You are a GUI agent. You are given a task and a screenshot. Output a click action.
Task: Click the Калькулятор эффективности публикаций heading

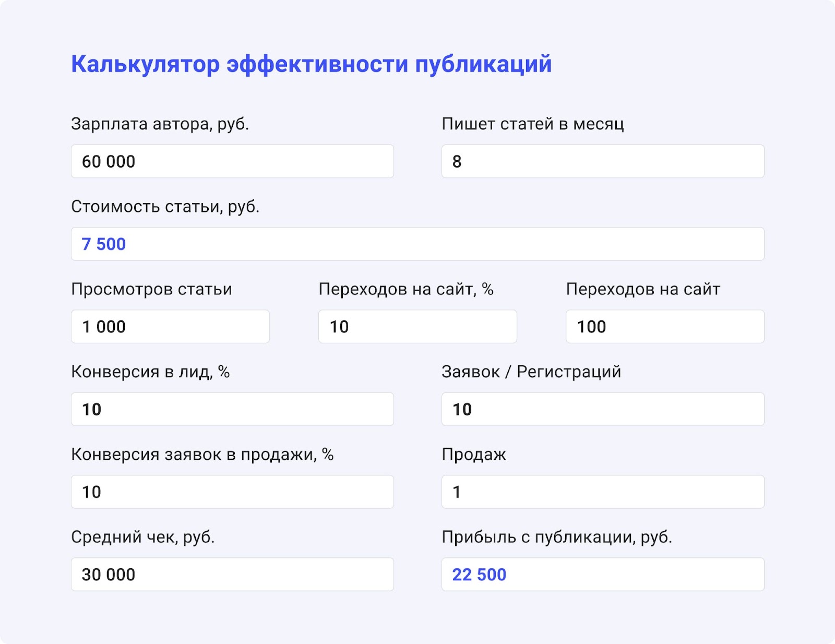(x=312, y=65)
